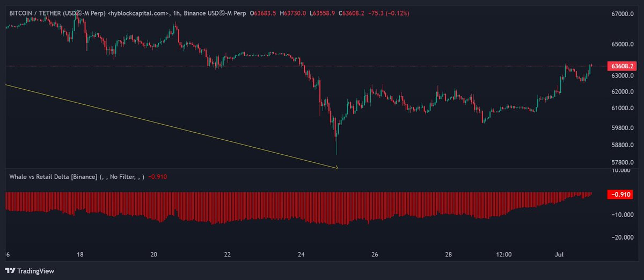This screenshot has width=644, height=280.
Task: Click the 57800.0 price axis label
Action: [623, 162]
